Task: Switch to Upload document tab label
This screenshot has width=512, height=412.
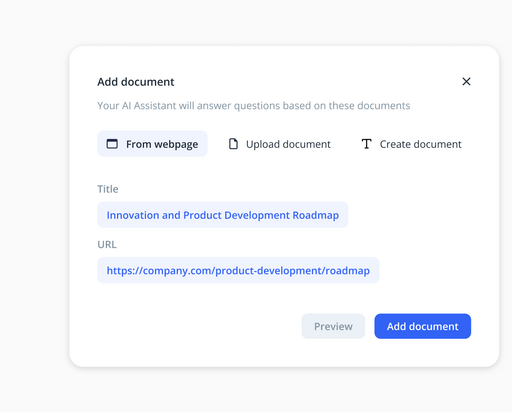Action: 288,144
